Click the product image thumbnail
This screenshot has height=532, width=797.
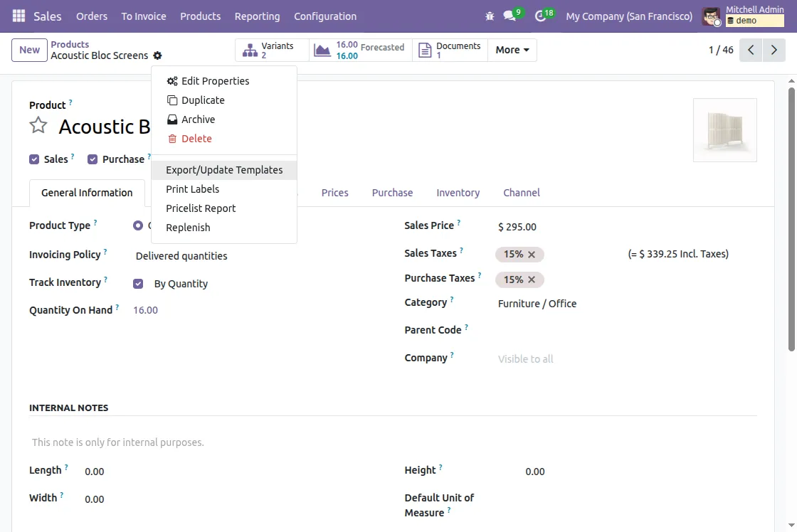click(x=725, y=130)
